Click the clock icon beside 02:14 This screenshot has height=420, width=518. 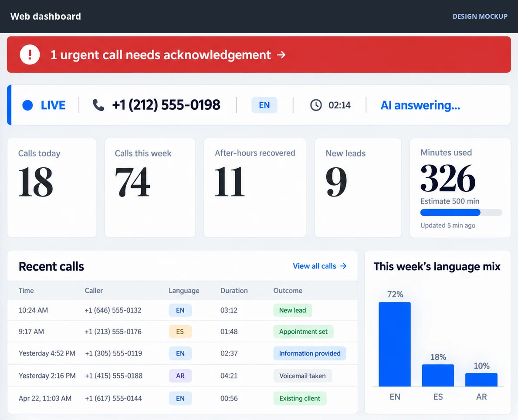pyautogui.click(x=316, y=105)
